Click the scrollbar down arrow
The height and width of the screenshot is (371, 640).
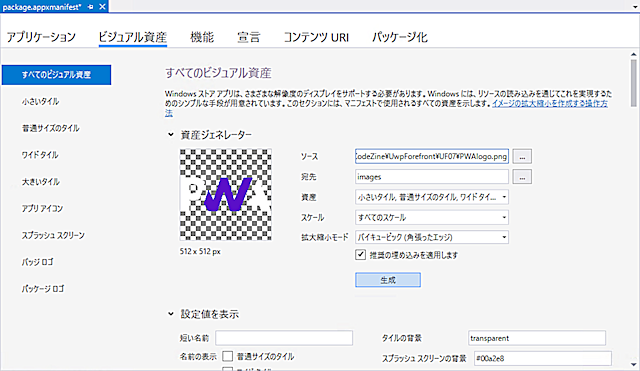(x=633, y=364)
